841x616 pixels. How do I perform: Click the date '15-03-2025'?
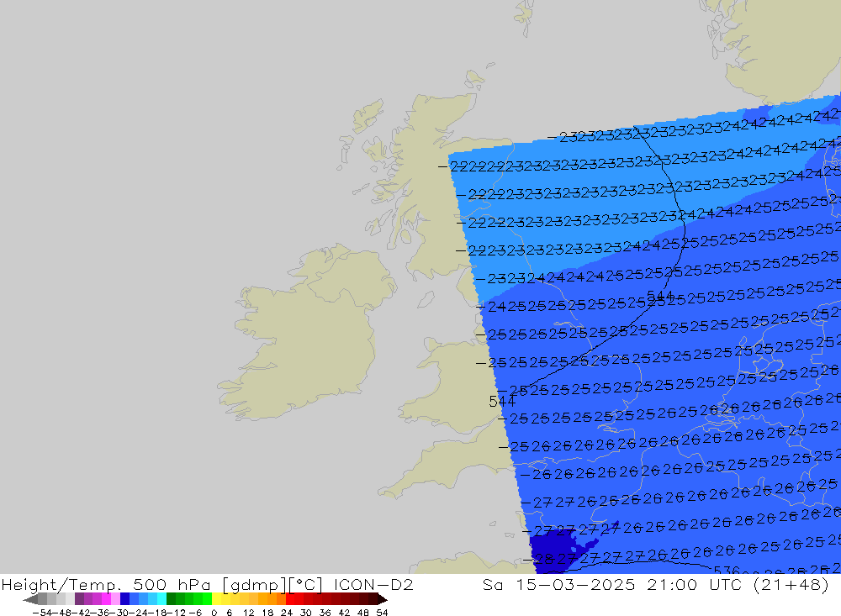point(575,584)
